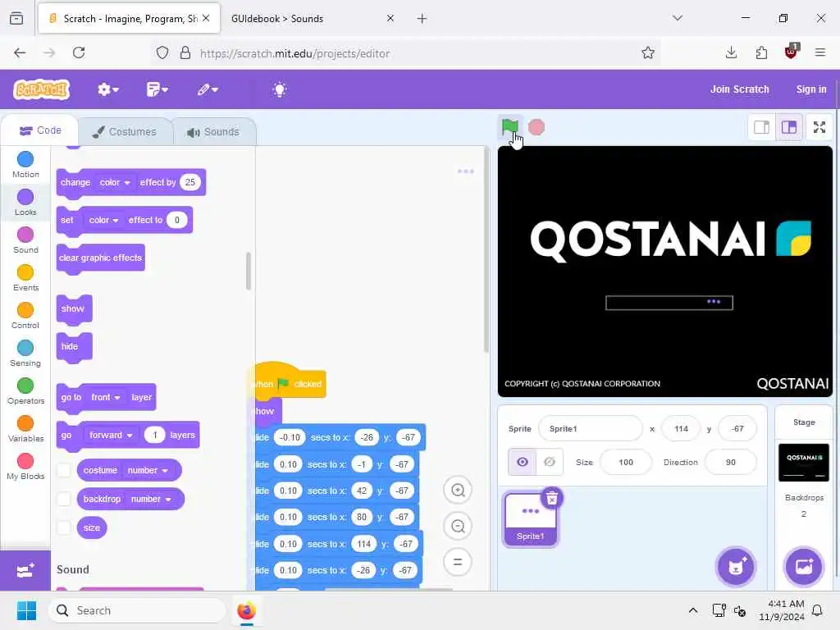The width and height of the screenshot is (840, 630).
Task: Zoom out on the code workspace
Action: click(458, 526)
